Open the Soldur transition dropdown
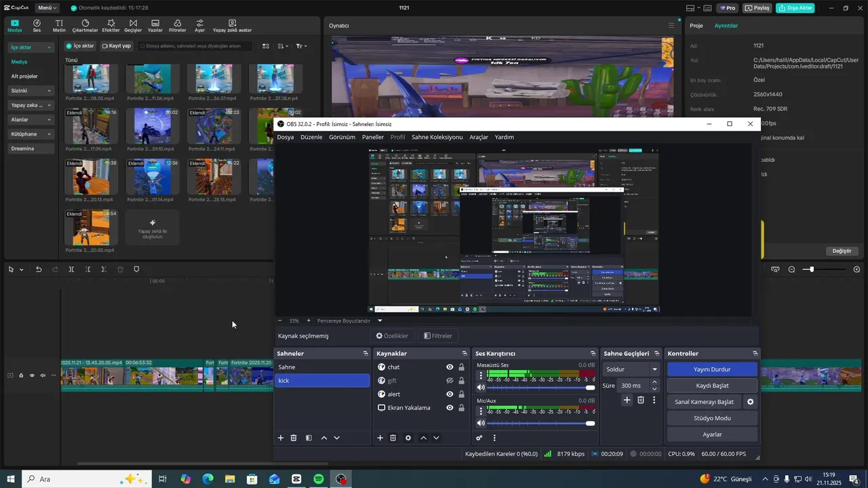The width and height of the screenshot is (868, 488). [631, 369]
